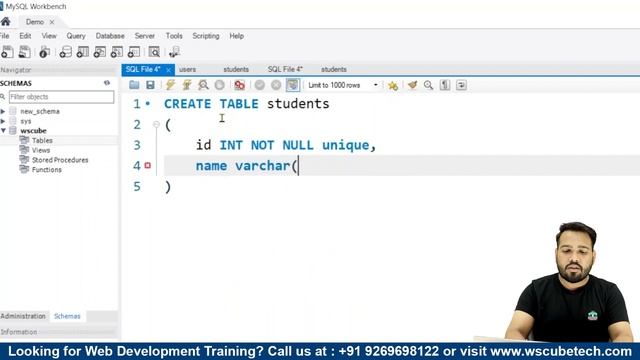Image resolution: width=640 pixels, height=360 pixels.
Task: Run the explain plan magnifier-lightning icon
Action: coord(203,85)
